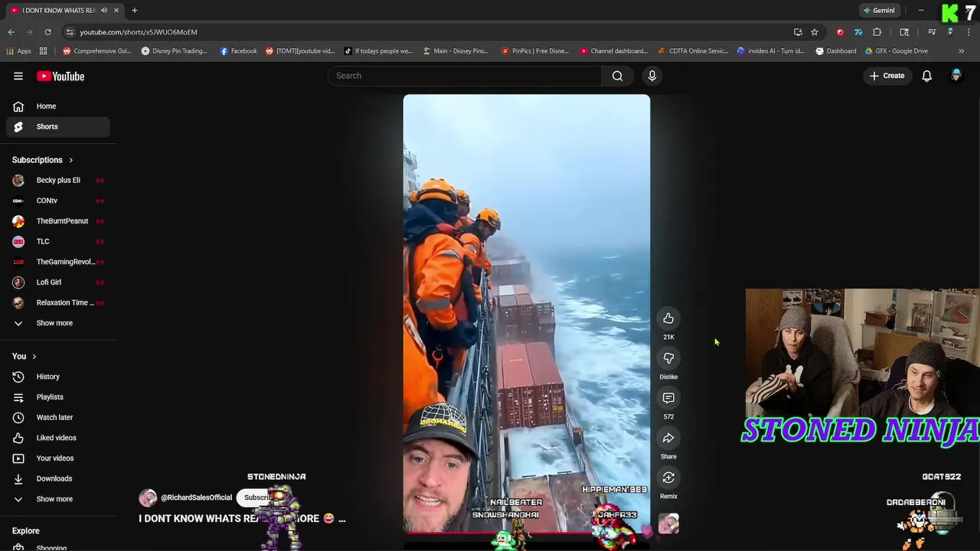Open Chrome three-dot menu

[x=969, y=32]
